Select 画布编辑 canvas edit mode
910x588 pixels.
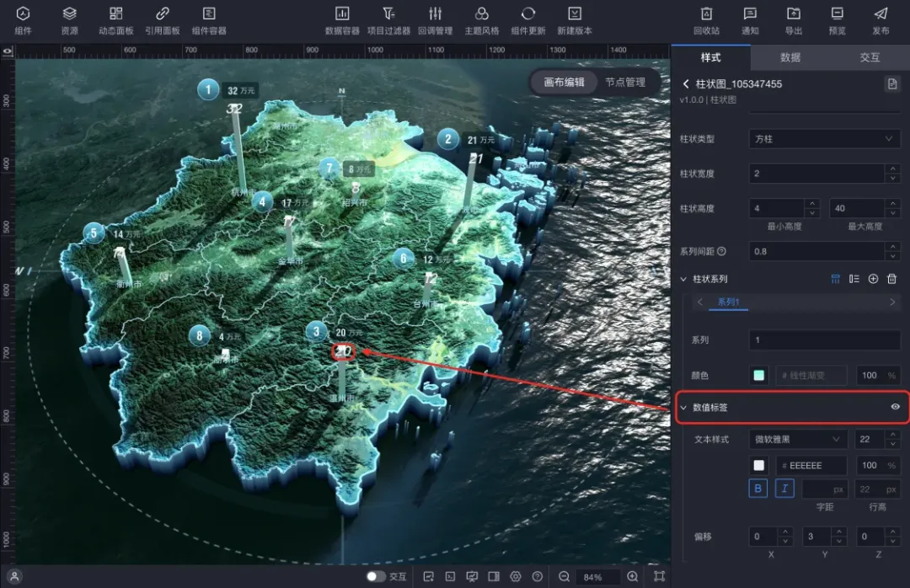point(564,83)
